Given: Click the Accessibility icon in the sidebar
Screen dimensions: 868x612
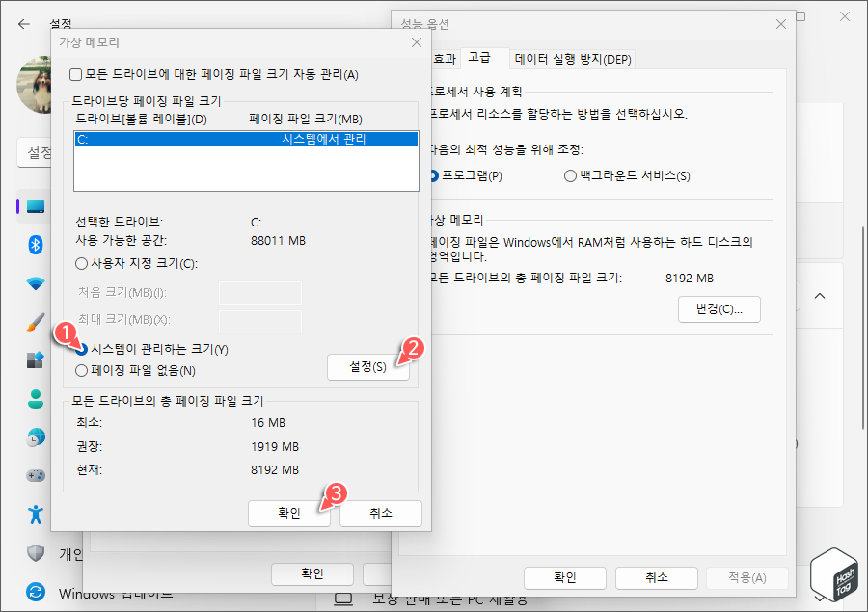Looking at the screenshot, I should pyautogui.click(x=36, y=514).
